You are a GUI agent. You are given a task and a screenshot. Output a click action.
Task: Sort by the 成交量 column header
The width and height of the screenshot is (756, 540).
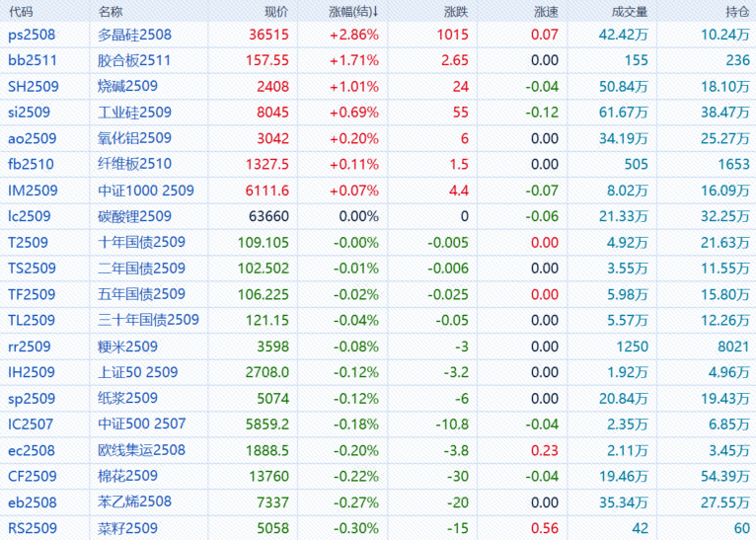coord(629,12)
